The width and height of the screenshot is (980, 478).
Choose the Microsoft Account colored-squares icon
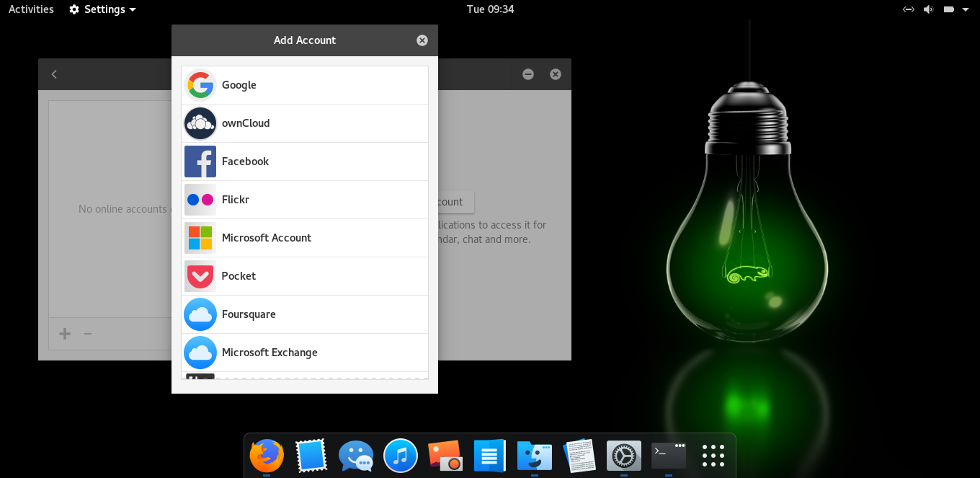[x=200, y=238]
